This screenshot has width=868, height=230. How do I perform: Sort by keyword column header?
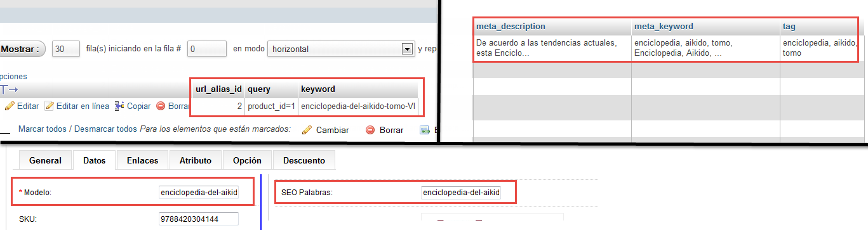coord(318,89)
